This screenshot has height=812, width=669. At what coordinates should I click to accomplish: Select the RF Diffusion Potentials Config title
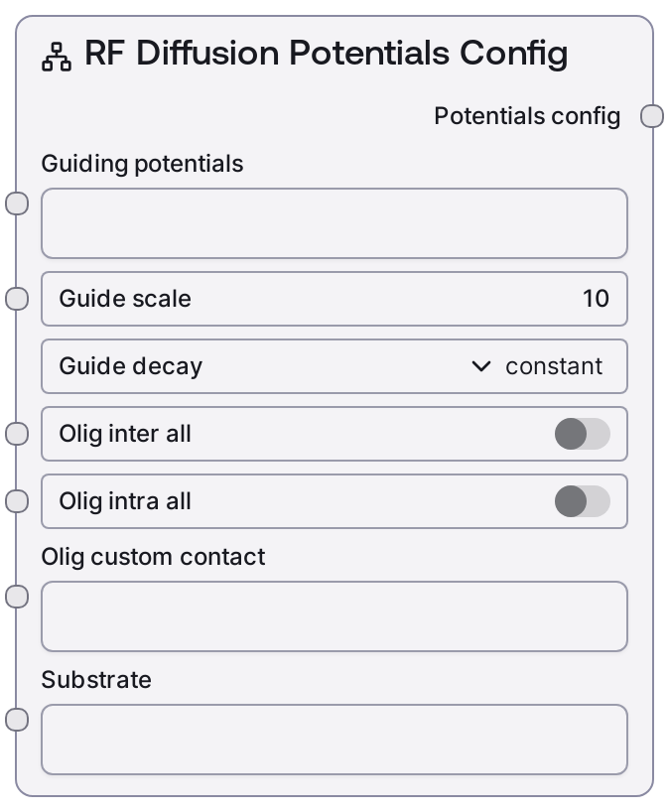pyautogui.click(x=326, y=54)
